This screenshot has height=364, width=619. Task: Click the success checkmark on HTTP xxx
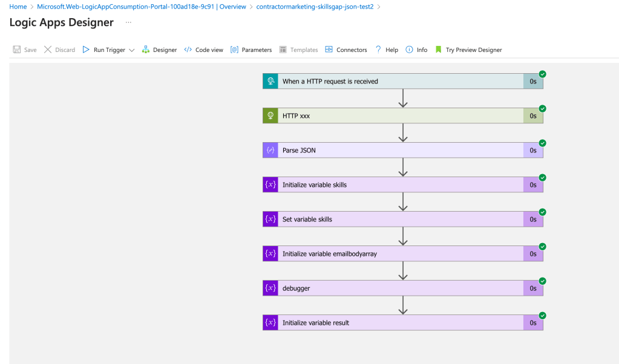[542, 108]
